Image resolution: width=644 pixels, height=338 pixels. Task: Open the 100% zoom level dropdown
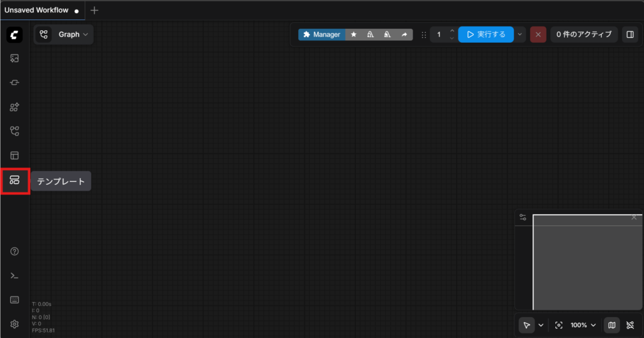click(582, 325)
